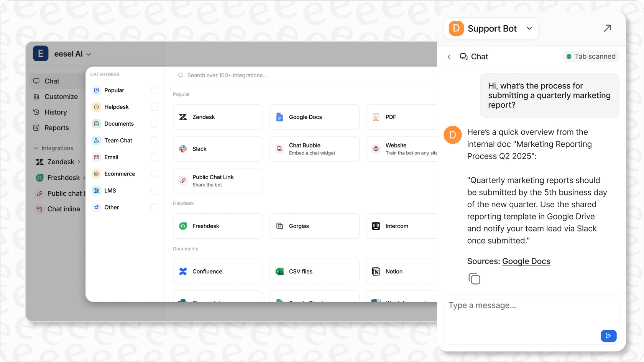644x362 pixels.
Task: Enable the Ecommerce category filter
Action: click(x=154, y=174)
